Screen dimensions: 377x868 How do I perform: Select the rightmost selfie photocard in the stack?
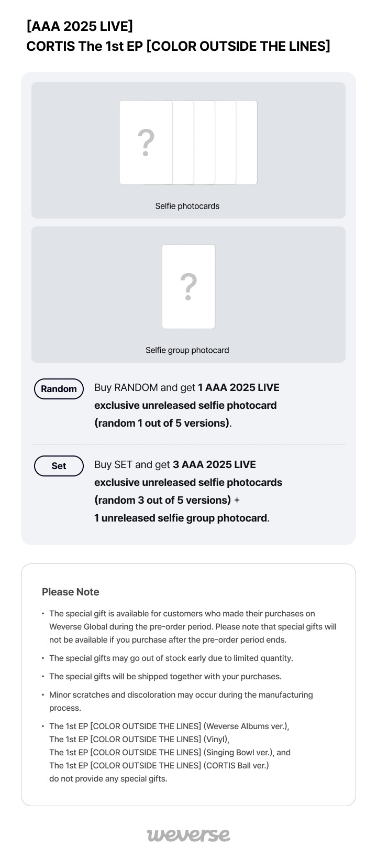[247, 143]
